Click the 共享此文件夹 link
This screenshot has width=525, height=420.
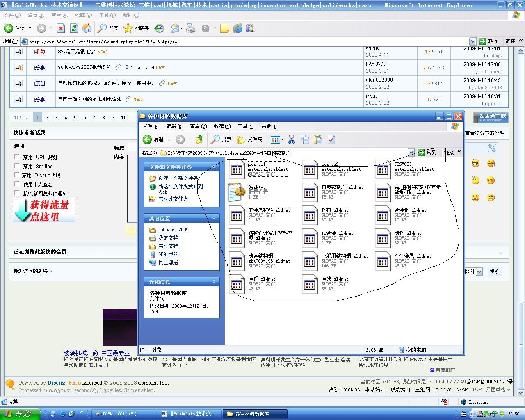click(173, 199)
